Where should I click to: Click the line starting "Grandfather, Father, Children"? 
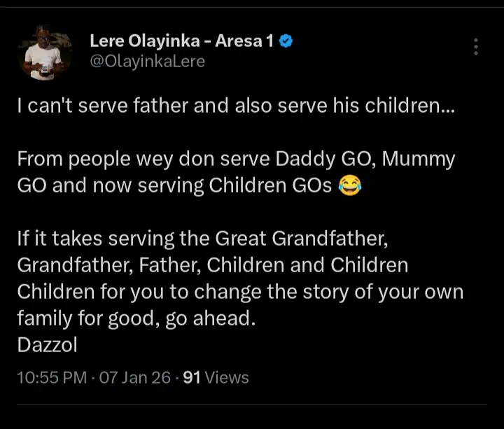coord(213,266)
